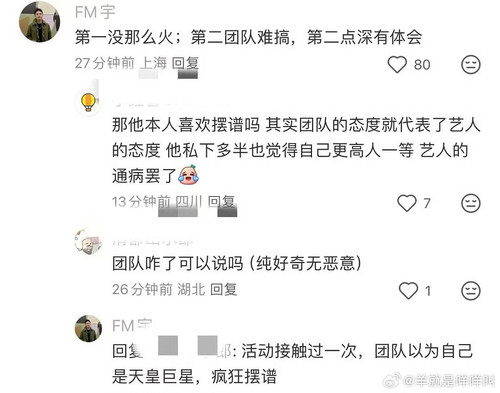500x393 pixels.
Task: Click 回复 under the 上海 comment
Action: tap(185, 63)
